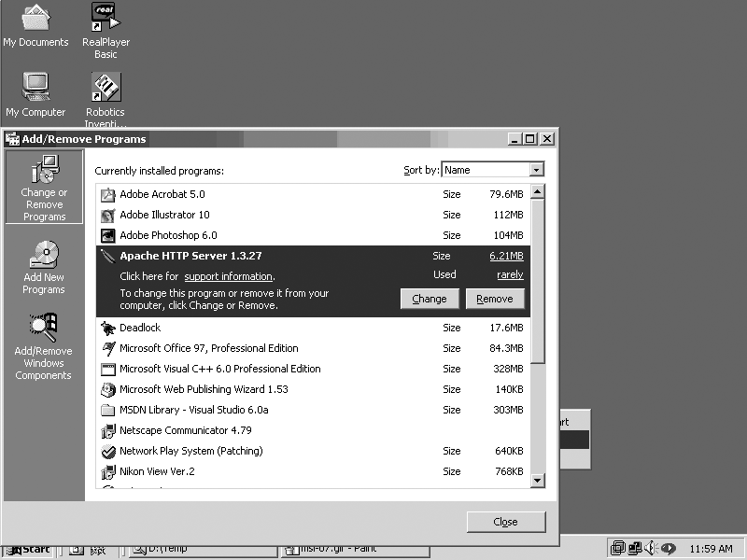Click the Microsoft Office 97 icon
Viewport: 747px width, 560px height.
108,348
